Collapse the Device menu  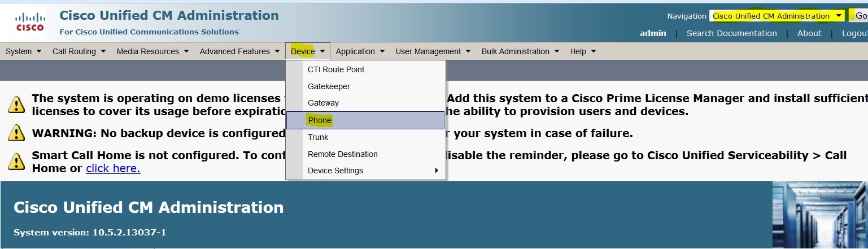(308, 51)
